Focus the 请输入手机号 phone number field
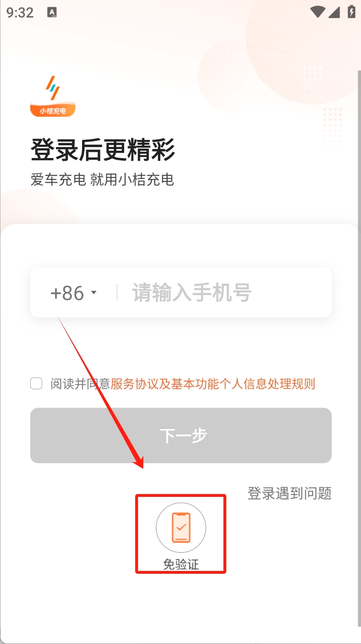This screenshot has width=361, height=644. point(224,293)
